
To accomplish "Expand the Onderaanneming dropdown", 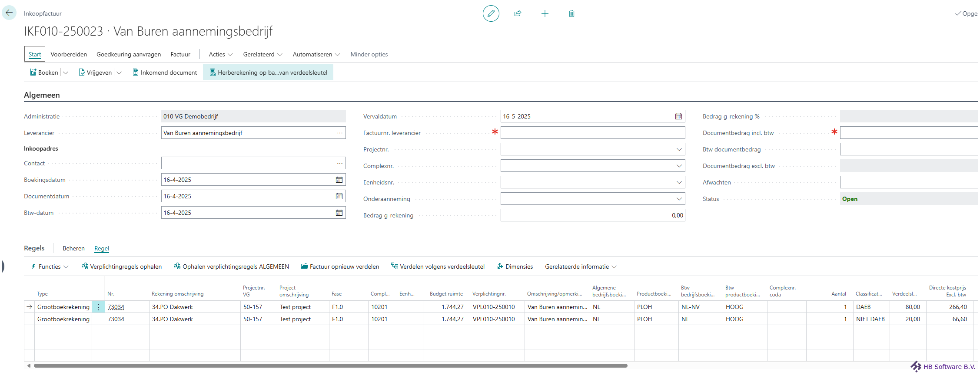I will (x=679, y=199).
